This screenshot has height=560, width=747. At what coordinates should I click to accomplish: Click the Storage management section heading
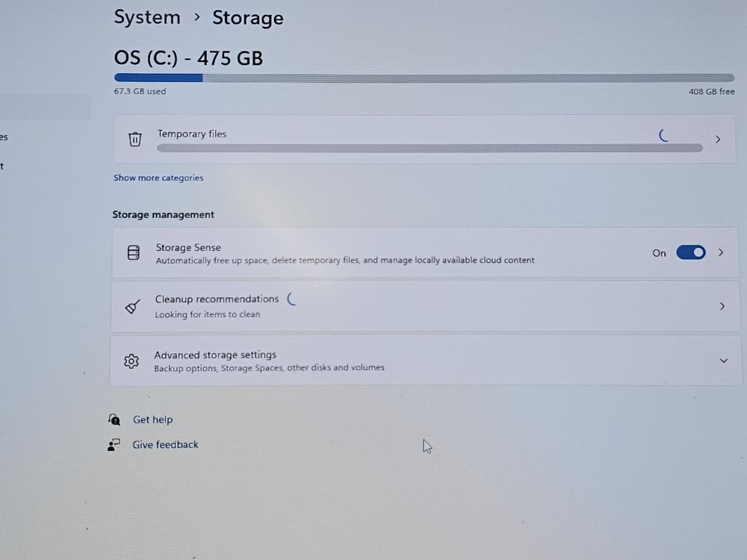click(163, 215)
